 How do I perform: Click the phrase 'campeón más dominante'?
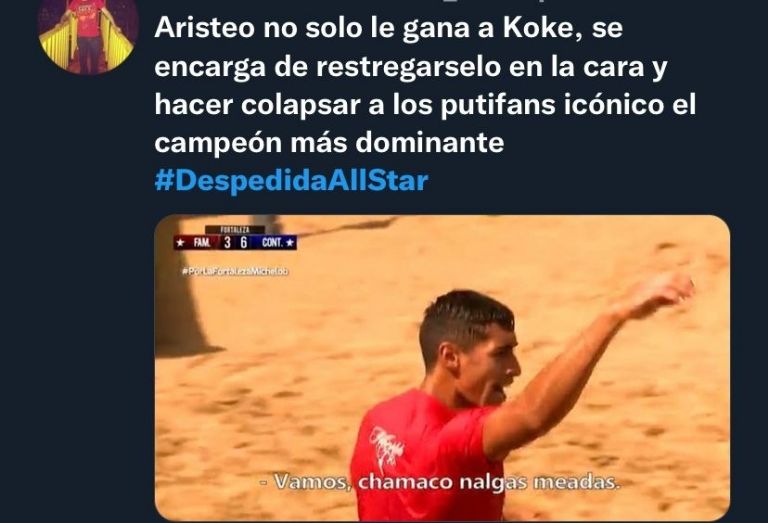click(x=329, y=143)
